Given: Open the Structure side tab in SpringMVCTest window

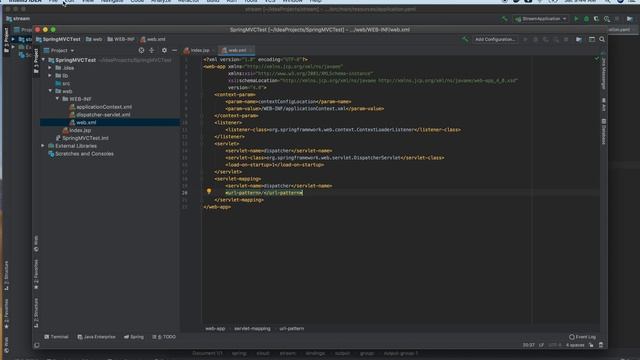Looking at the screenshot, I should [36, 312].
